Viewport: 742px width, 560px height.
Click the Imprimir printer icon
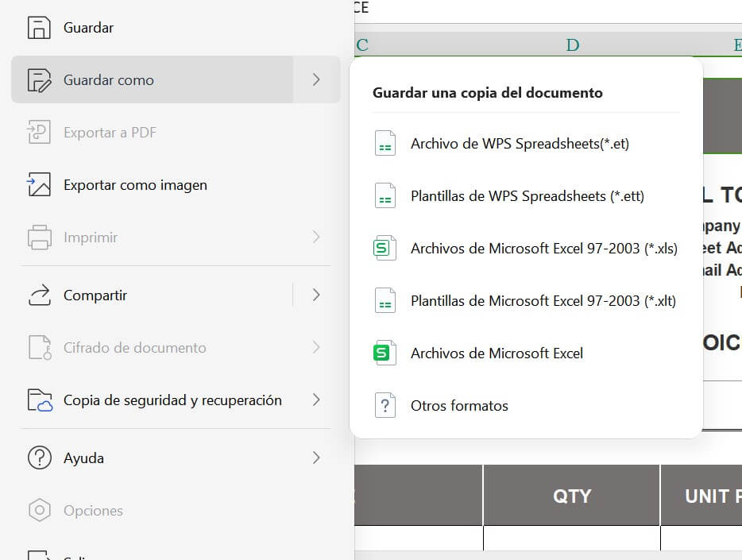[x=38, y=238]
